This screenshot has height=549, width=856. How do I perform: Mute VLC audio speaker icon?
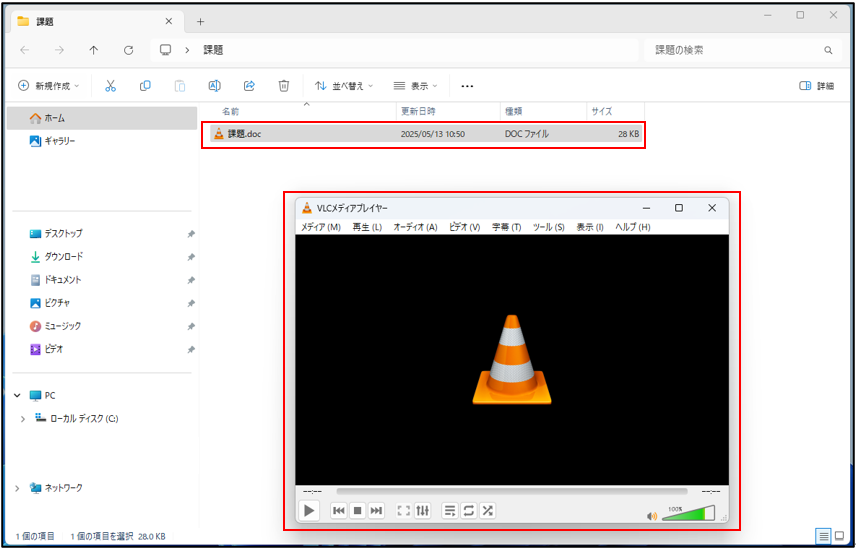651,516
